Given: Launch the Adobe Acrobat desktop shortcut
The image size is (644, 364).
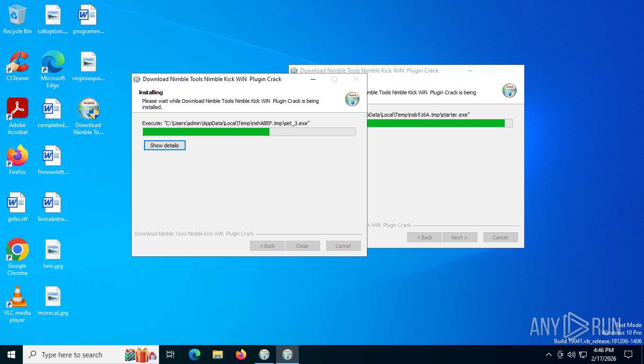Looking at the screenshot, I should 18,117.
